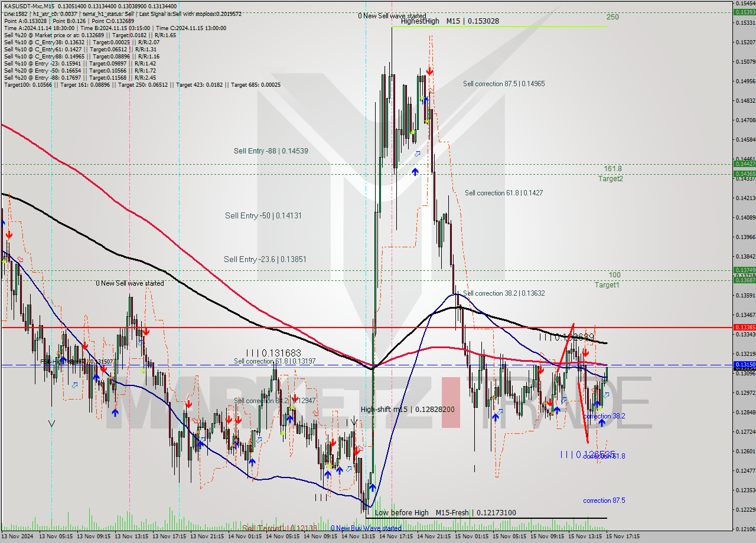
Task: Click the Point A:0.153028 info line
Action: point(69,21)
